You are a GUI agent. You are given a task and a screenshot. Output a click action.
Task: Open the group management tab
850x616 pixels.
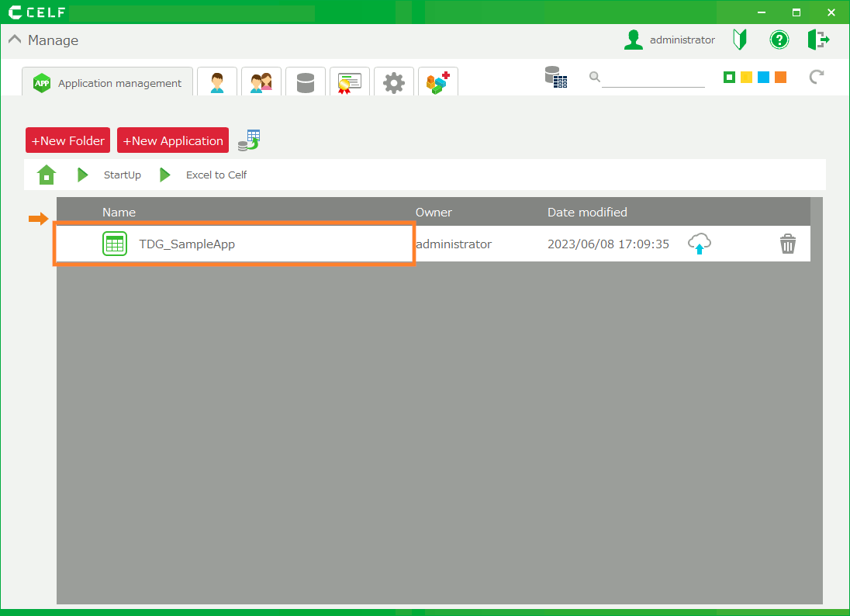point(261,82)
